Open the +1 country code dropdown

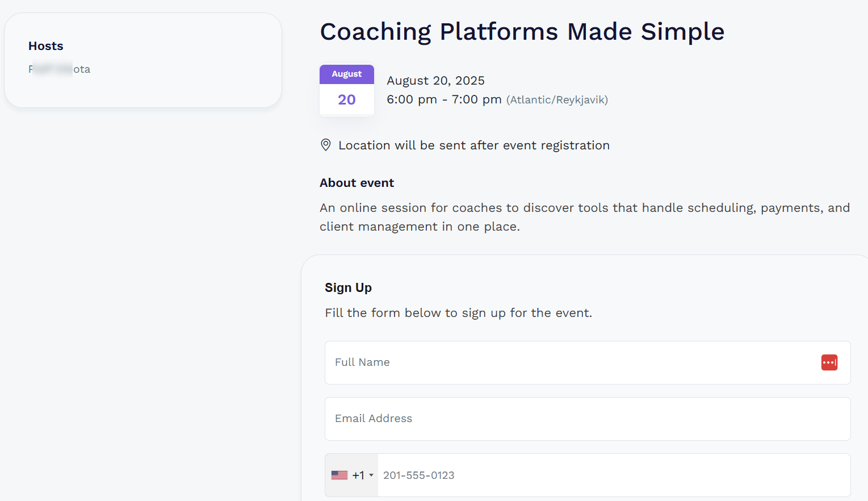pyautogui.click(x=358, y=475)
